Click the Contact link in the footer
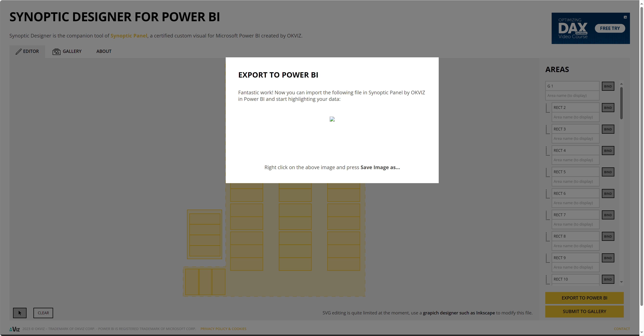 622,329
